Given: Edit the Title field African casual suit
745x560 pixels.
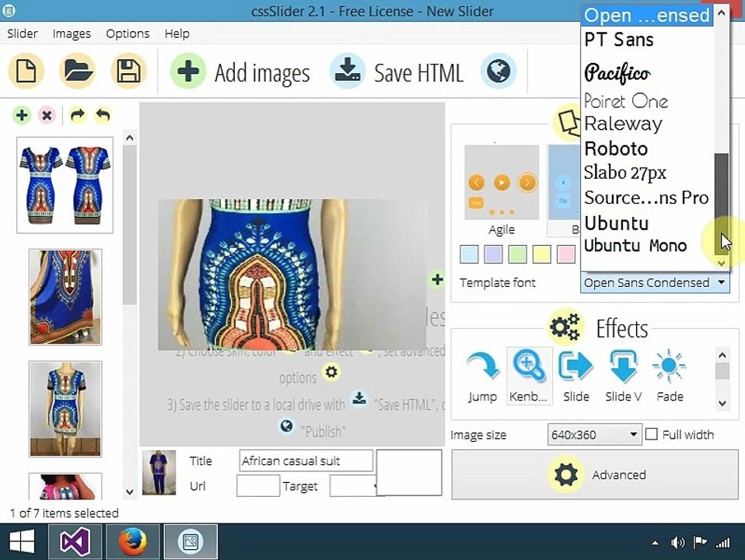Looking at the screenshot, I should (x=306, y=460).
